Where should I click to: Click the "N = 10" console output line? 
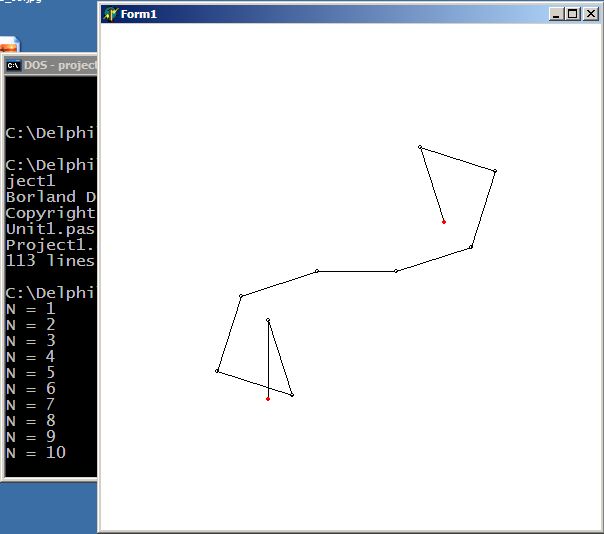[36, 453]
